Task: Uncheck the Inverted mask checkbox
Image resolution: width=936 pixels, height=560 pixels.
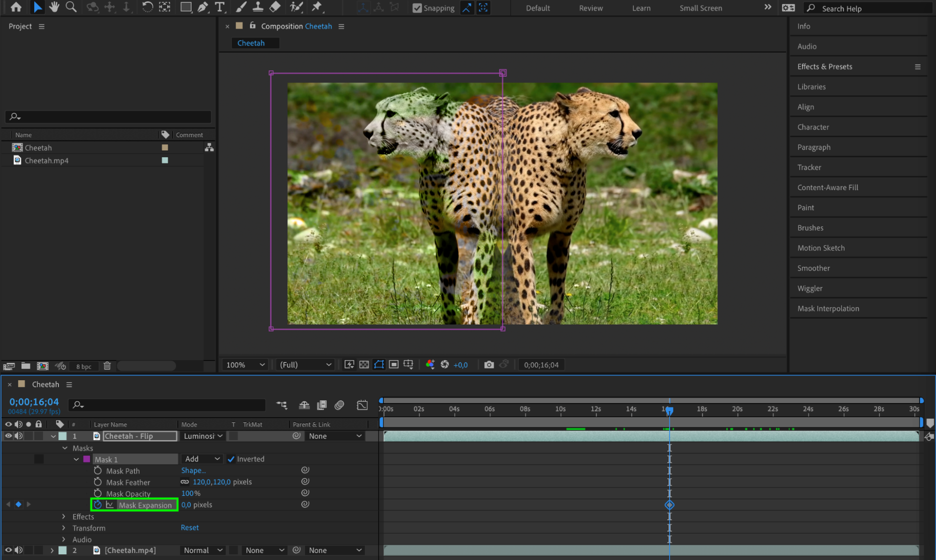Action: pos(231,459)
